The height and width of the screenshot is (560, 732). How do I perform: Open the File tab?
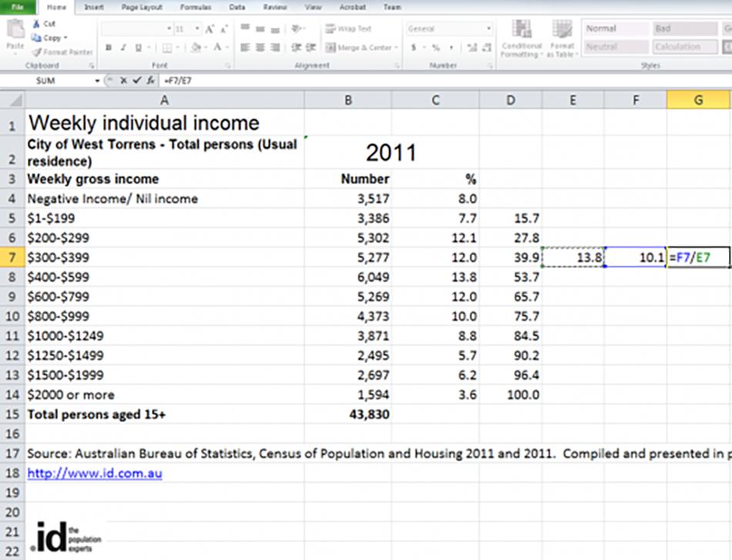tap(17, 7)
